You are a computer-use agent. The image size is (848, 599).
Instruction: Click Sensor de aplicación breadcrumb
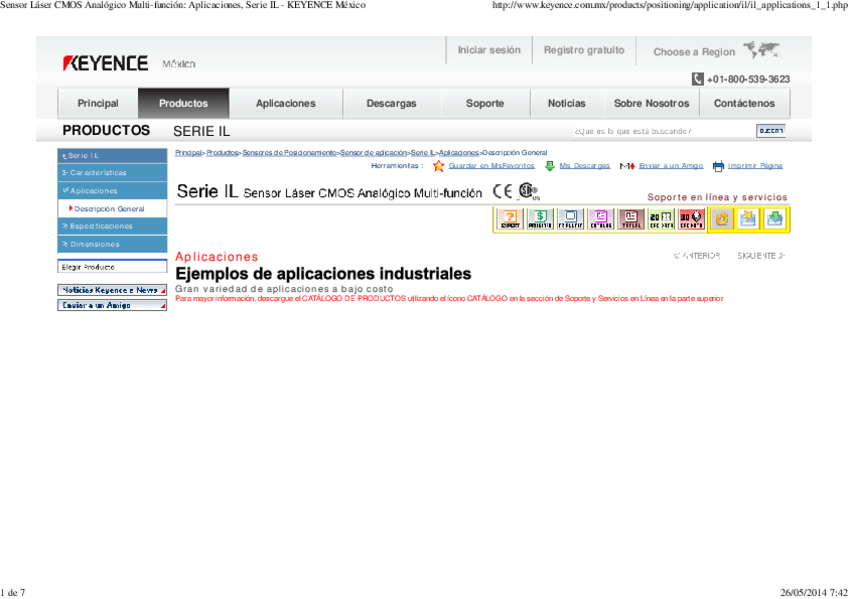(x=373, y=152)
